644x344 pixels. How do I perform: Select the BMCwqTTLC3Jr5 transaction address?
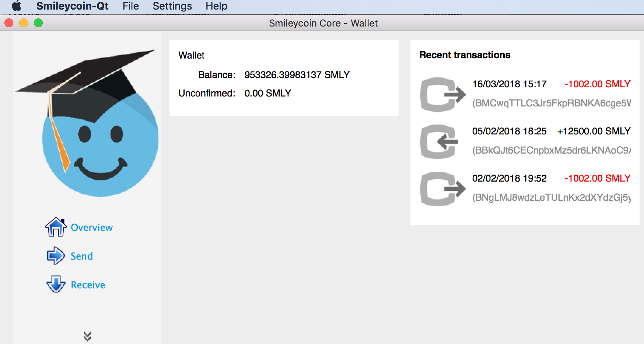click(551, 103)
